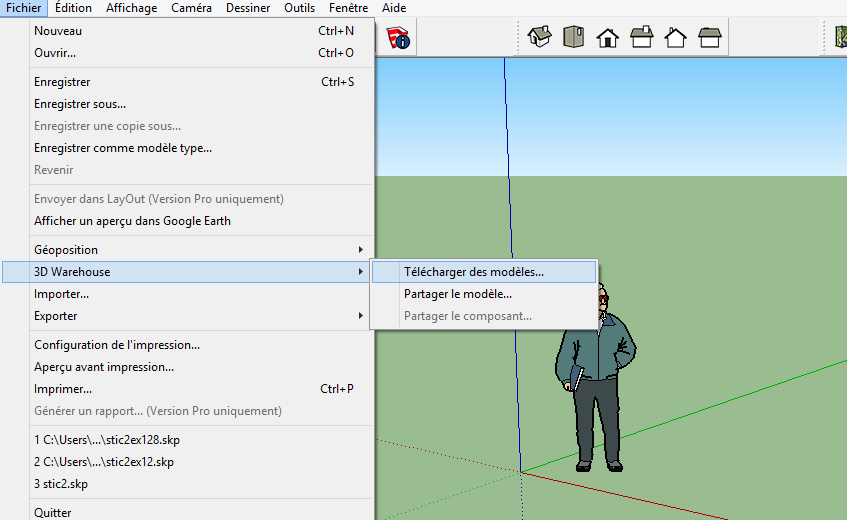Open the Dessiner menu
This screenshot has width=847, height=520.
[248, 8]
